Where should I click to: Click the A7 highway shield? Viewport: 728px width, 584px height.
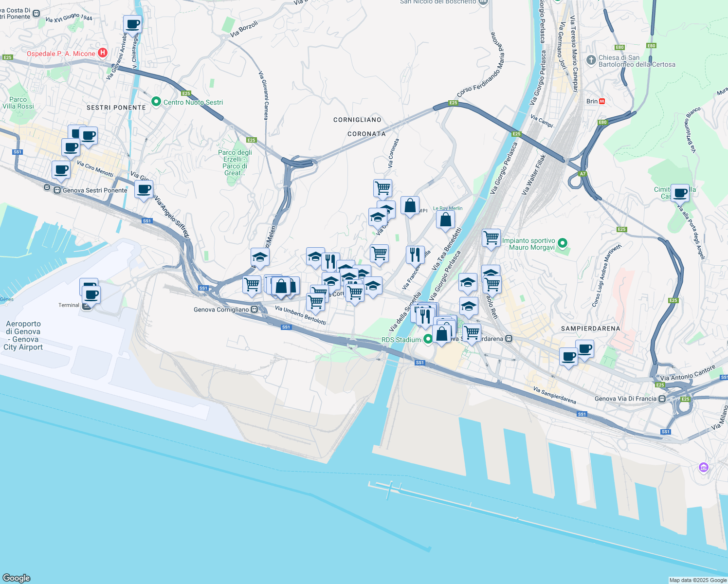(582, 174)
